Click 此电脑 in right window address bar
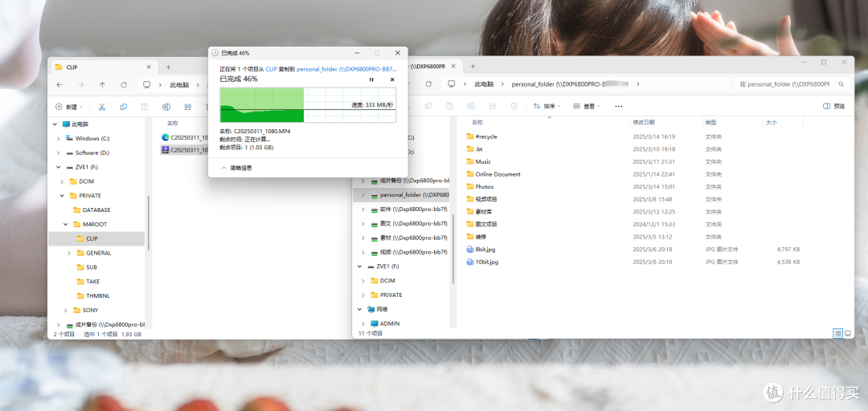 pos(483,84)
